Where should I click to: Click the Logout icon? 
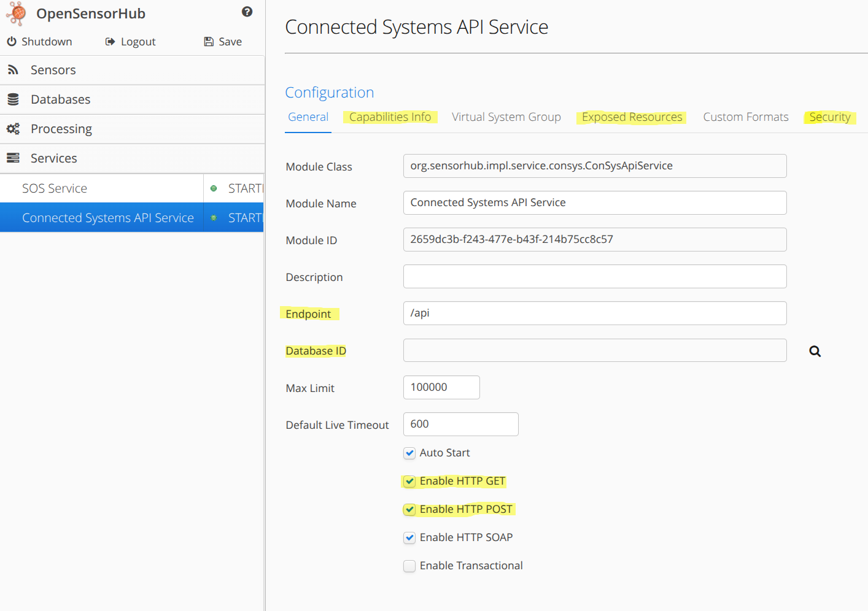click(110, 41)
